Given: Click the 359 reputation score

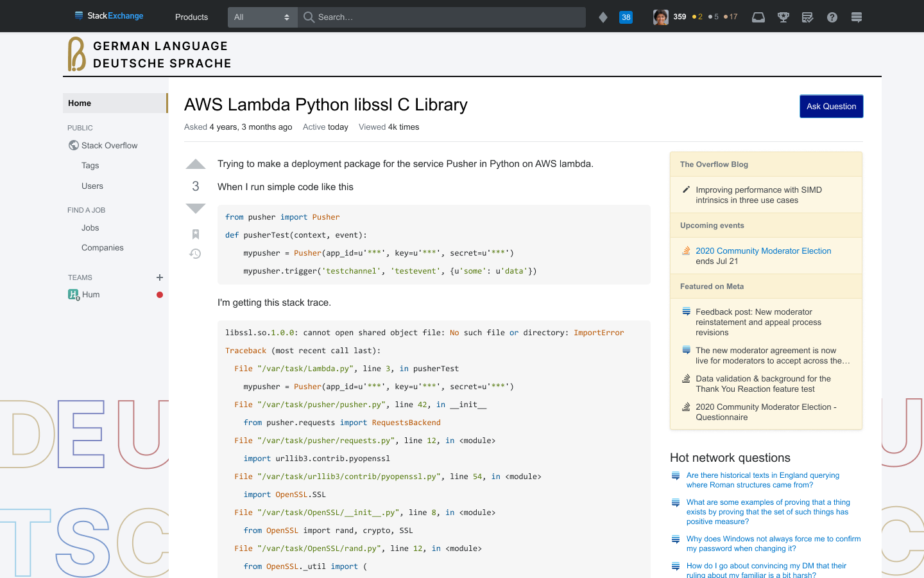Looking at the screenshot, I should 680,17.
